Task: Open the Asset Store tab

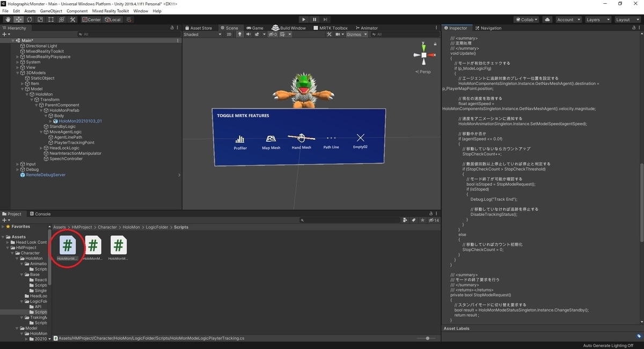Action: point(199,28)
